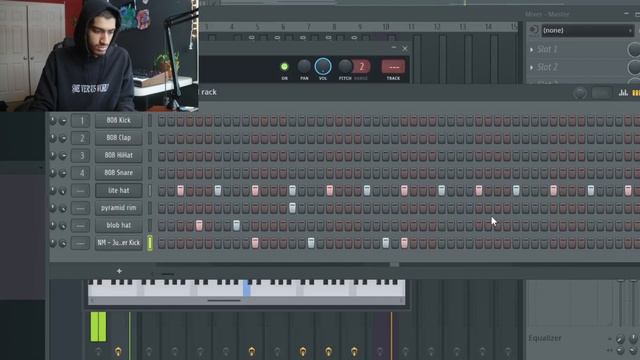Click the PAN knob in channel settings
This screenshot has width=640, height=360.
[x=304, y=66]
